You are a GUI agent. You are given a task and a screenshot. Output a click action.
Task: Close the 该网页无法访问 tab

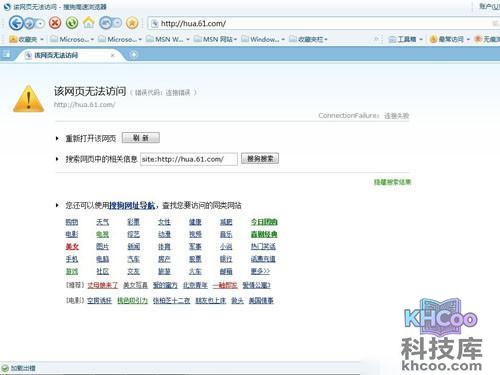tap(113, 55)
